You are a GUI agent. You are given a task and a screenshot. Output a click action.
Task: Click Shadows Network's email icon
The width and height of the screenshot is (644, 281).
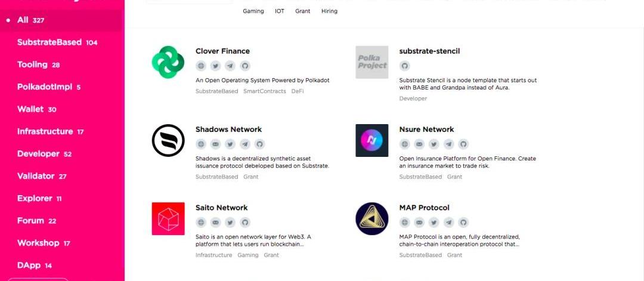tap(216, 144)
